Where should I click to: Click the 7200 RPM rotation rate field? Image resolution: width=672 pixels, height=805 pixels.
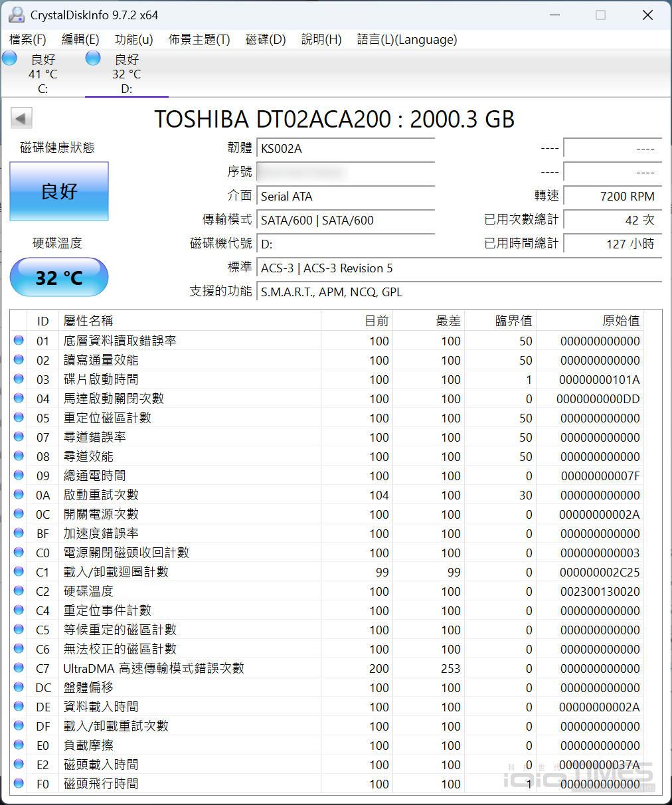coord(612,197)
